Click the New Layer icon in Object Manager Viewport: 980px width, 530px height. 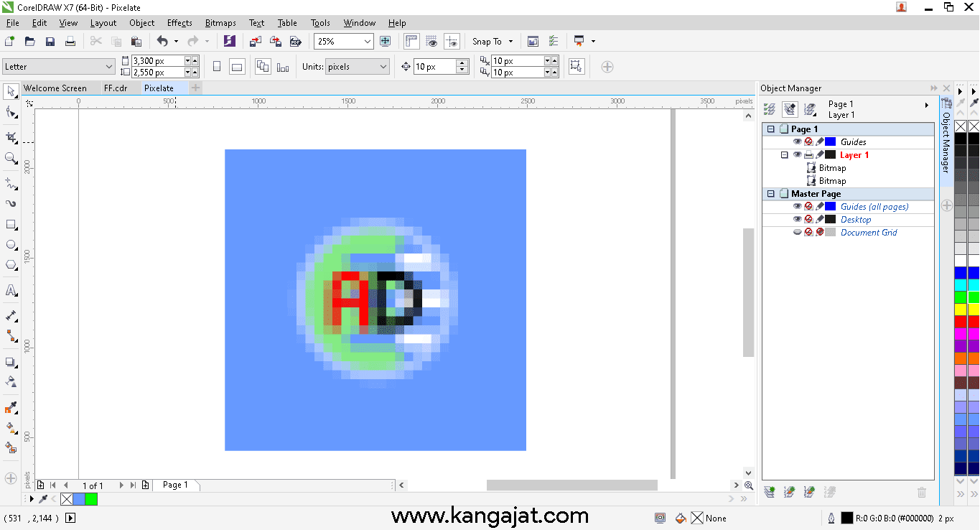pos(770,492)
